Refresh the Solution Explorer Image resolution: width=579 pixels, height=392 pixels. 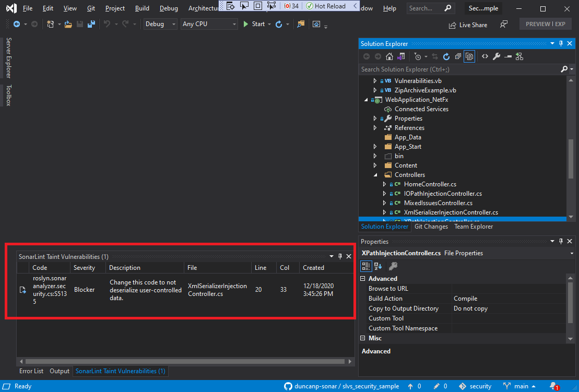pos(446,56)
